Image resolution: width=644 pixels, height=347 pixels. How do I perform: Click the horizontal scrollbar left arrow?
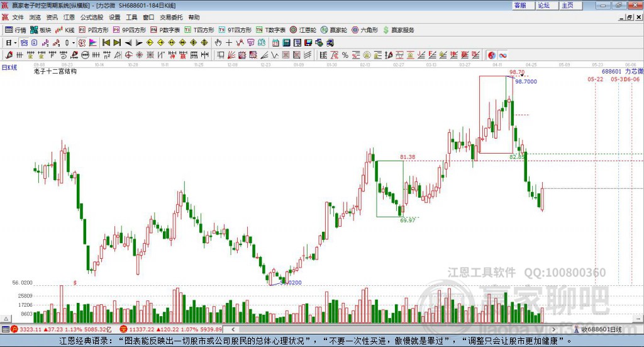pos(233,329)
